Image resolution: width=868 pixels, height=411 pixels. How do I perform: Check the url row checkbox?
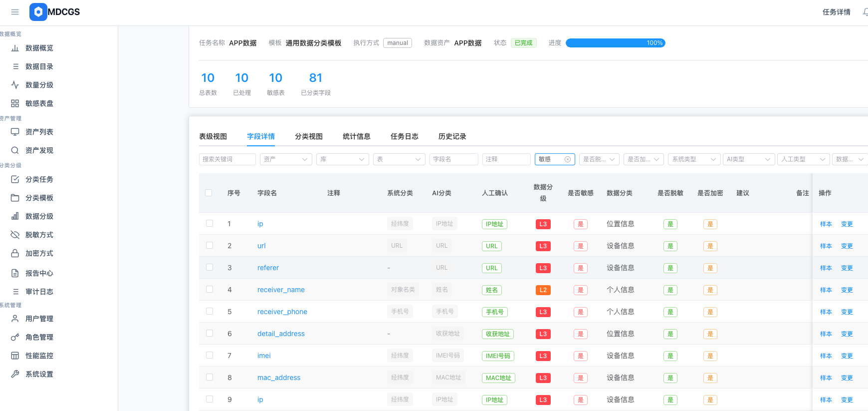point(210,246)
